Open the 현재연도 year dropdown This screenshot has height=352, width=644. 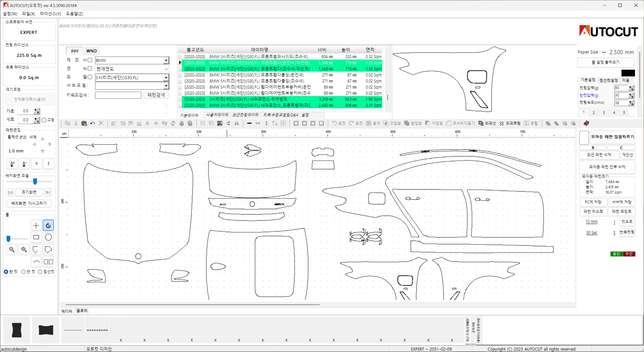(166, 69)
